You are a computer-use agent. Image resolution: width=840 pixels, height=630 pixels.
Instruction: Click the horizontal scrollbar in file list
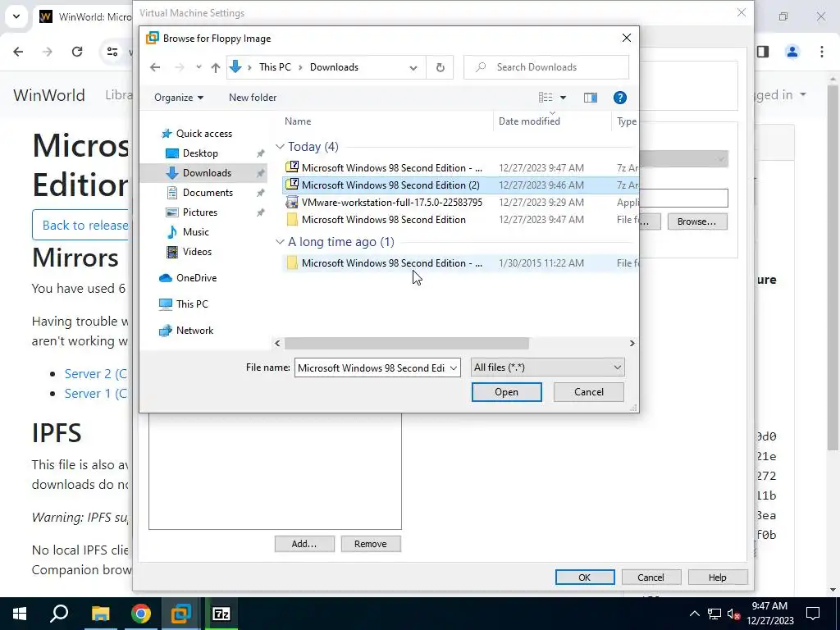407,344
